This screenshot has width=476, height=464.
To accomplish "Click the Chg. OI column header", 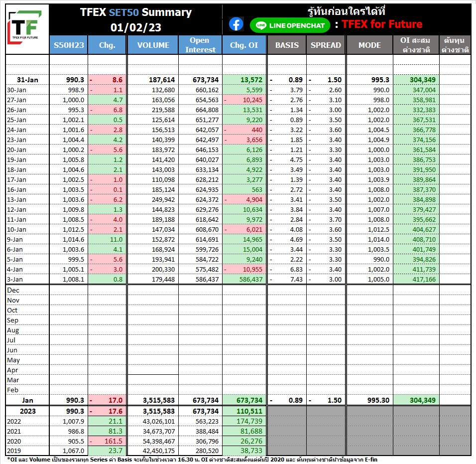I will [244, 45].
